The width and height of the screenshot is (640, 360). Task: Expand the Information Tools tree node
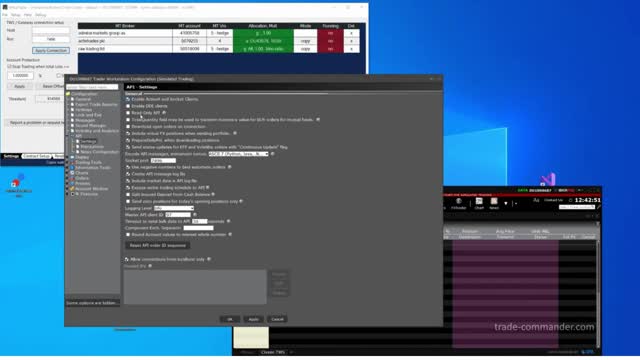(x=68, y=167)
